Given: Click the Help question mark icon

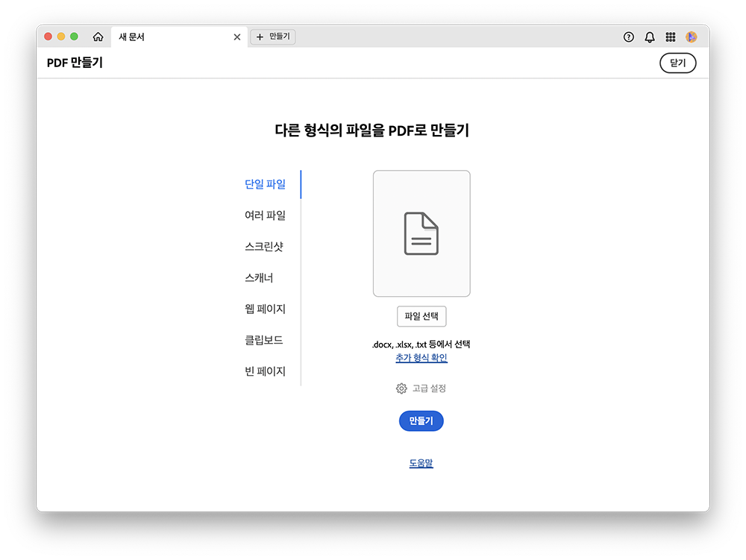Looking at the screenshot, I should pos(628,36).
